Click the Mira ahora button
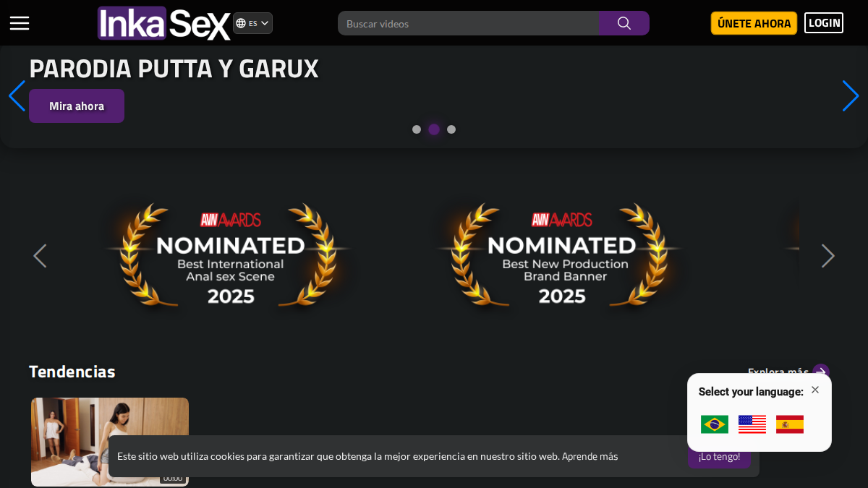Image resolution: width=868 pixels, height=488 pixels. [x=77, y=106]
